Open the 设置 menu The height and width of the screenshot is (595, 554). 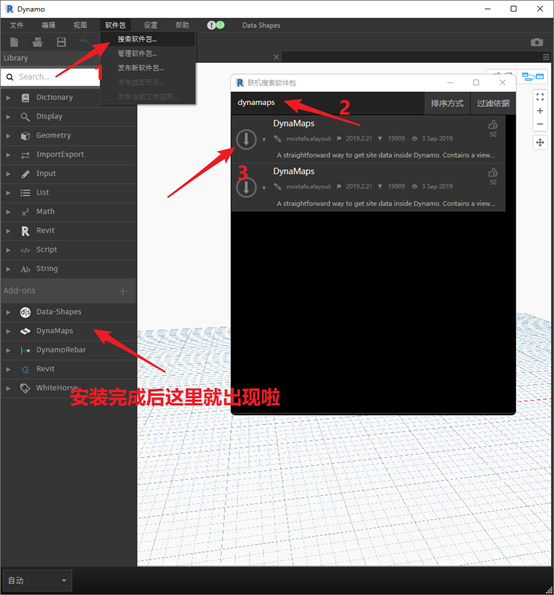coord(150,25)
